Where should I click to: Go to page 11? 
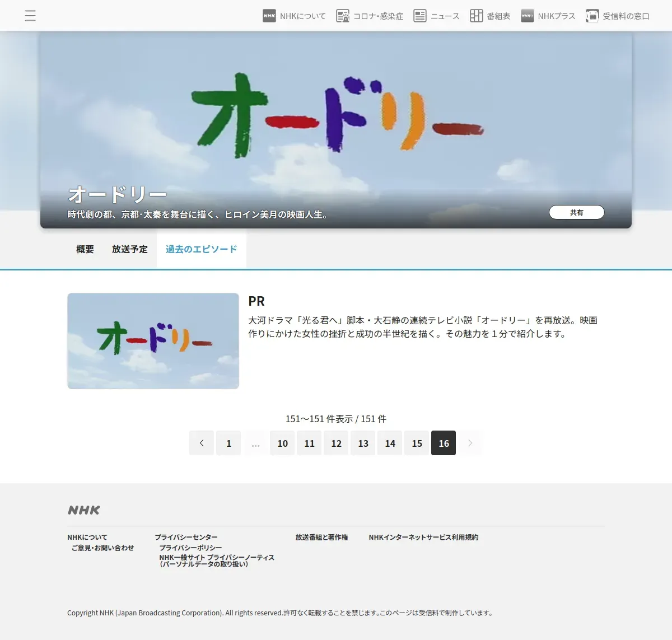(x=309, y=443)
